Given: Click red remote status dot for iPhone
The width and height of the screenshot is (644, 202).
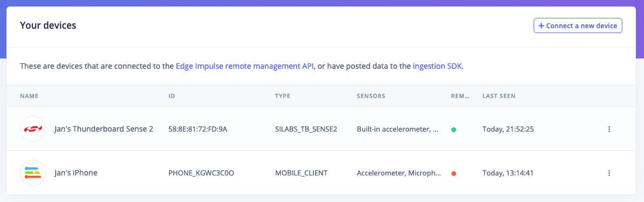Looking at the screenshot, I should (x=454, y=173).
